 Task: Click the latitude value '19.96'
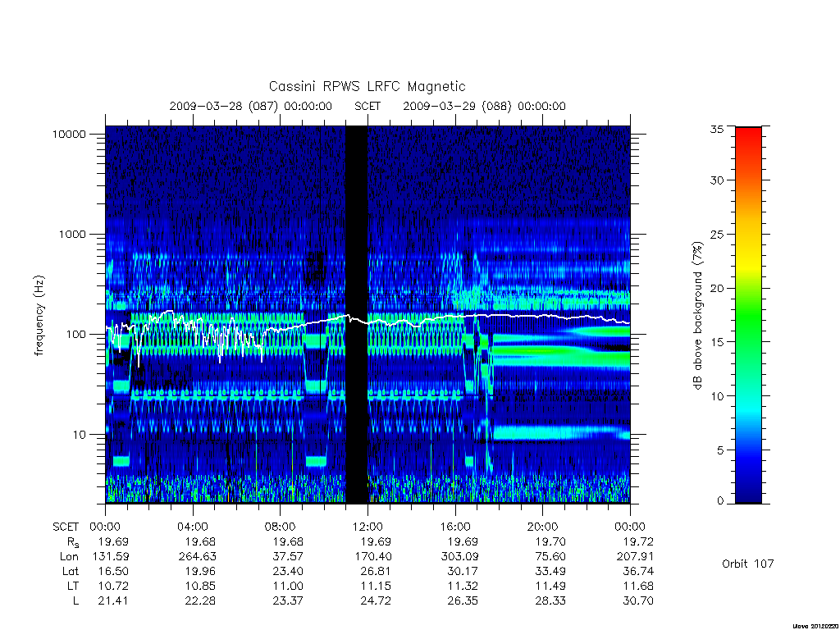(x=200, y=571)
